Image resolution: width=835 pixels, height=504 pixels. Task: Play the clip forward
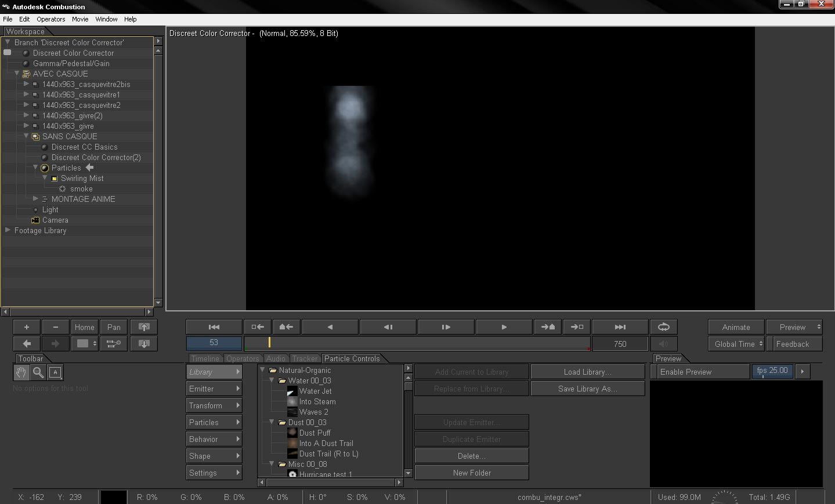pos(504,327)
